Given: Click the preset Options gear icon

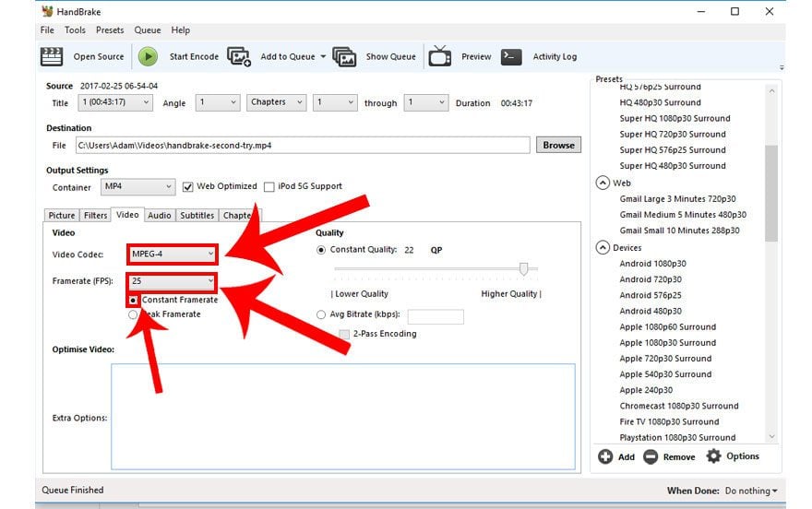Looking at the screenshot, I should pyautogui.click(x=713, y=456).
